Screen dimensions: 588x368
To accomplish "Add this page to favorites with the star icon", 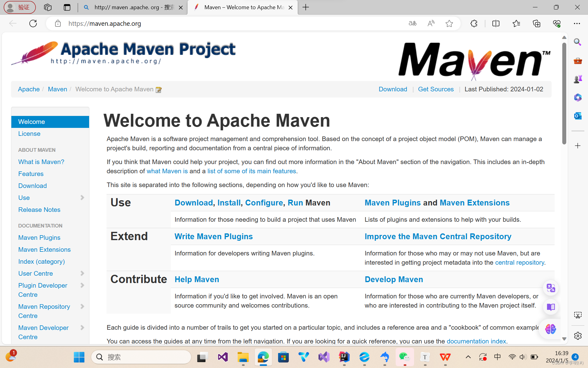I will click(x=449, y=24).
